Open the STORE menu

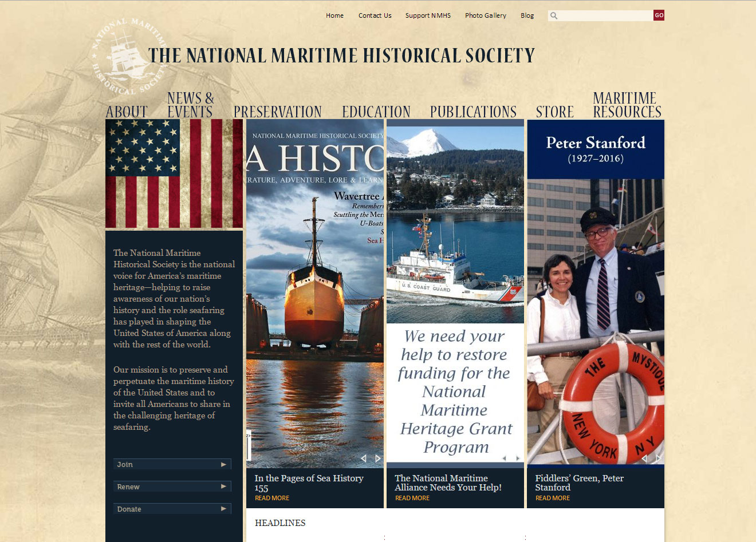[x=555, y=112]
